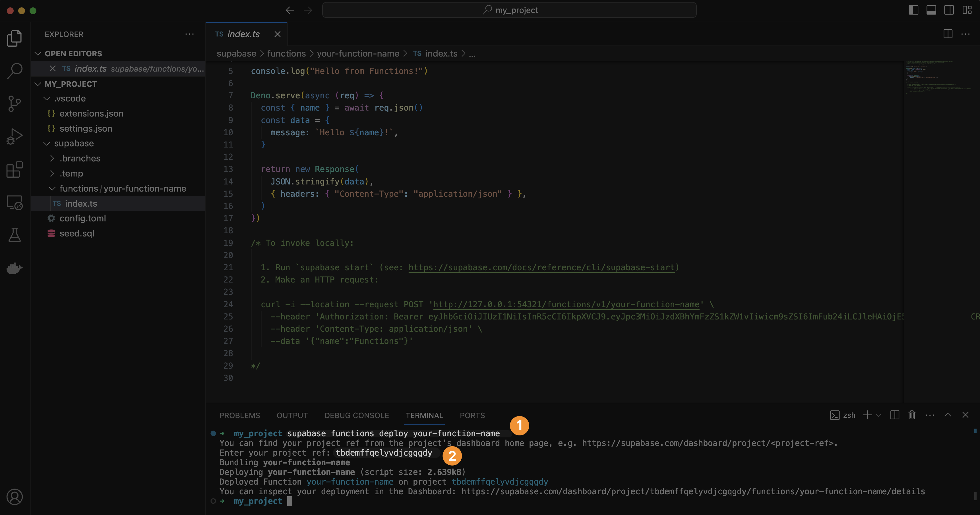Open the Remote Explorer view

(x=15, y=203)
